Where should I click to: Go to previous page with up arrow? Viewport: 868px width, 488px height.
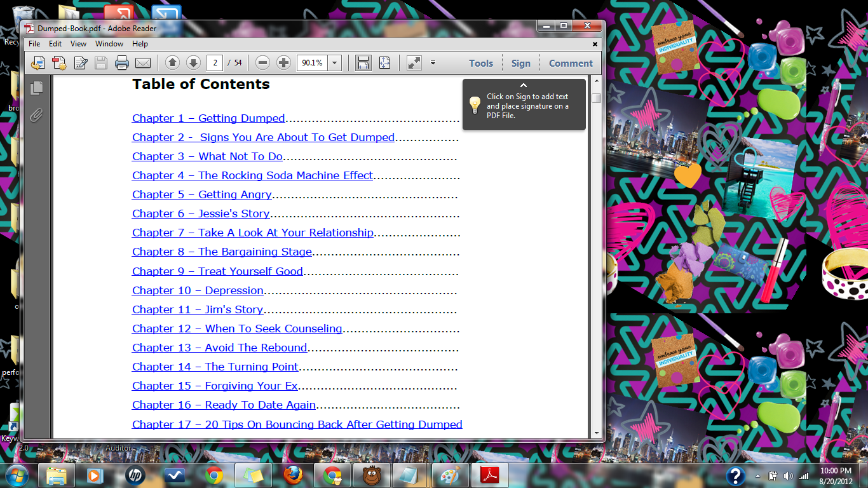pyautogui.click(x=172, y=63)
